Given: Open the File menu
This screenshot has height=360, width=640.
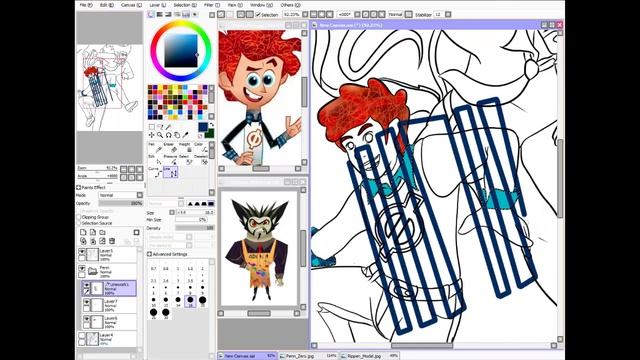Looking at the screenshot, I should pyautogui.click(x=86, y=5).
